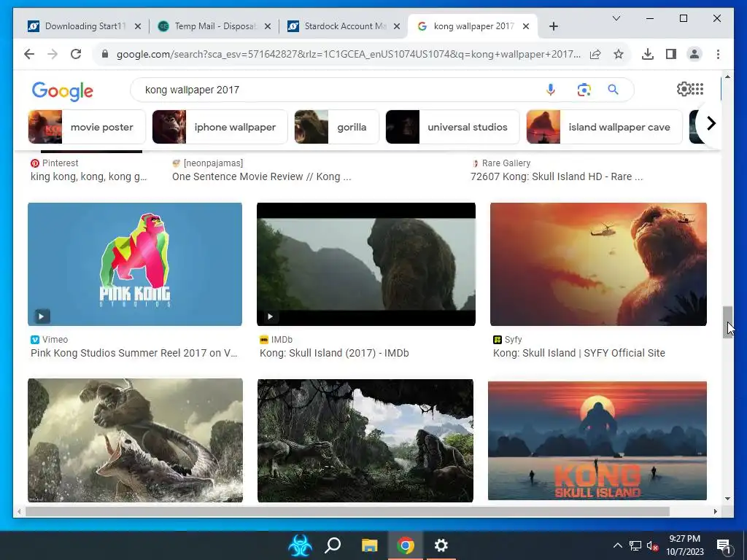This screenshot has width=747, height=560.
Task: Close the Stardock Account tab
Action: pyautogui.click(x=396, y=26)
